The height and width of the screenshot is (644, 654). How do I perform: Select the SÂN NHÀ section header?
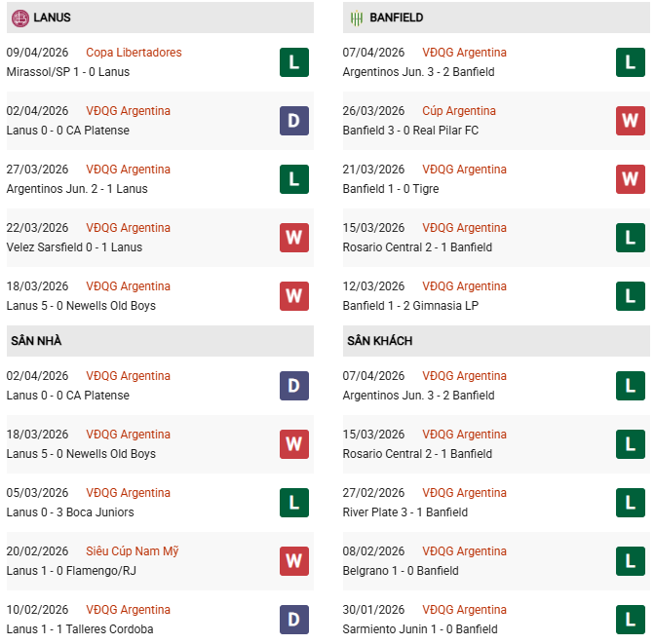point(37,341)
